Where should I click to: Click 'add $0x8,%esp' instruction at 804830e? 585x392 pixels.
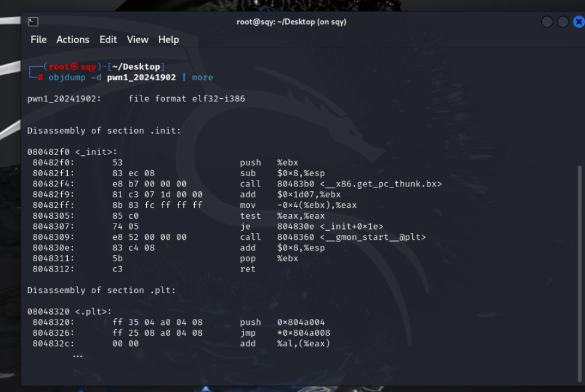coord(282,248)
